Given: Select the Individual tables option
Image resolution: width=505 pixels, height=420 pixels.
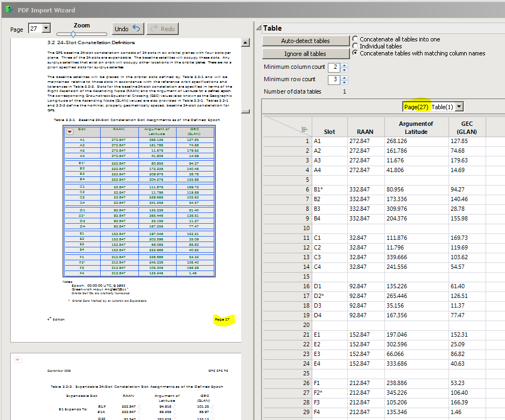Looking at the screenshot, I should pyautogui.click(x=354, y=45).
